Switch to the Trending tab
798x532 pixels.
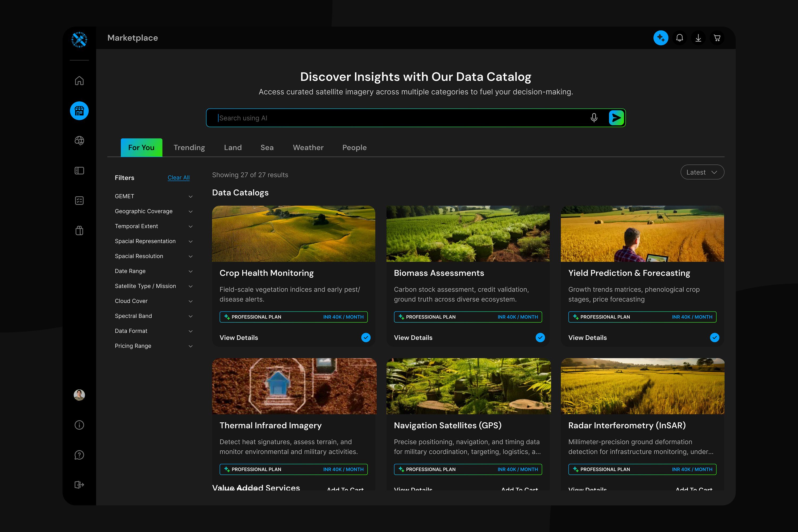pyautogui.click(x=189, y=148)
